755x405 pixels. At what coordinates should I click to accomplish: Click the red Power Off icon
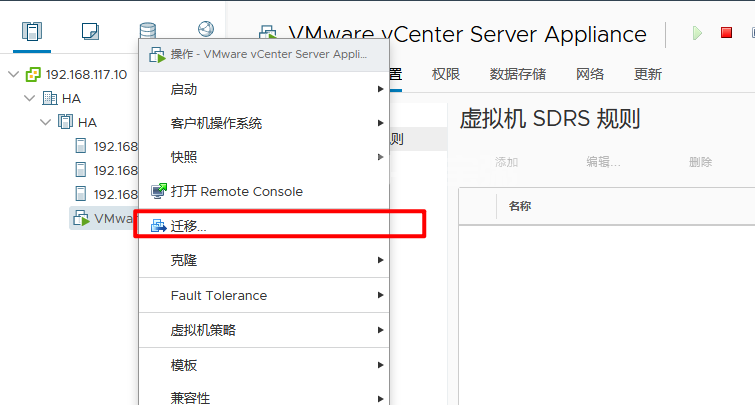[726, 34]
